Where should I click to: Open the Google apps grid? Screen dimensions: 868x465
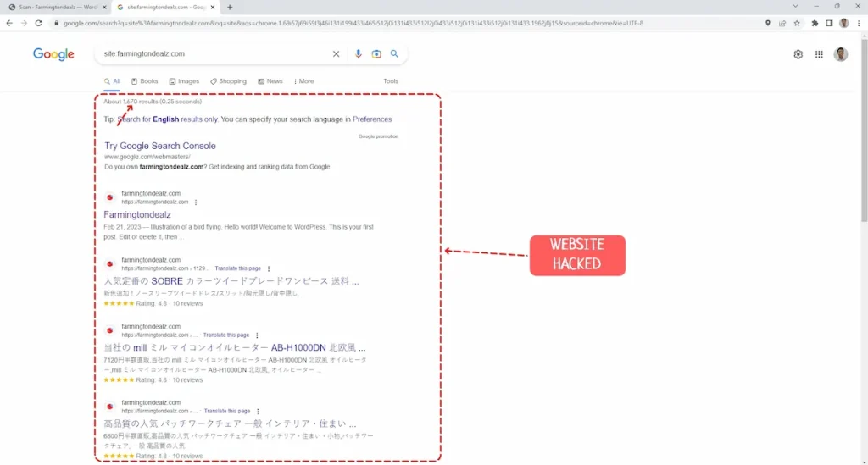pyautogui.click(x=819, y=54)
